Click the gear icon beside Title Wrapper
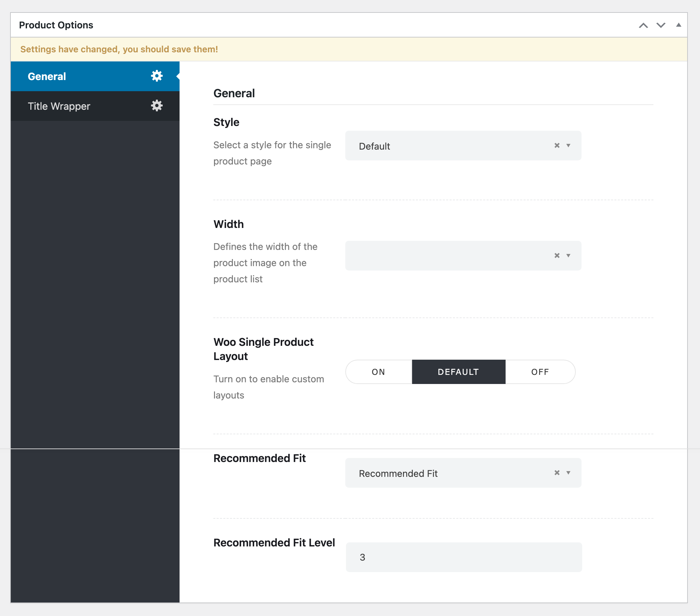The image size is (700, 616). [157, 106]
